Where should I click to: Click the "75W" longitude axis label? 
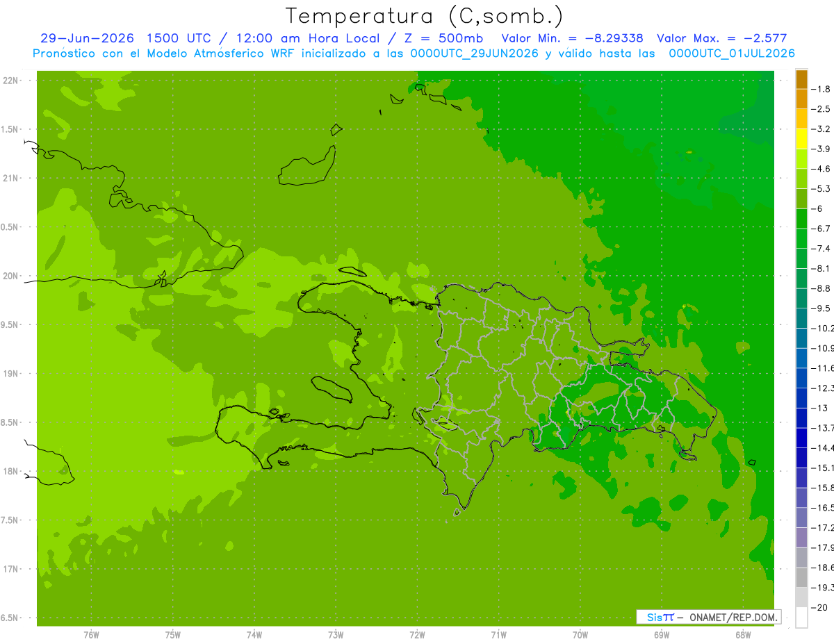173,634
